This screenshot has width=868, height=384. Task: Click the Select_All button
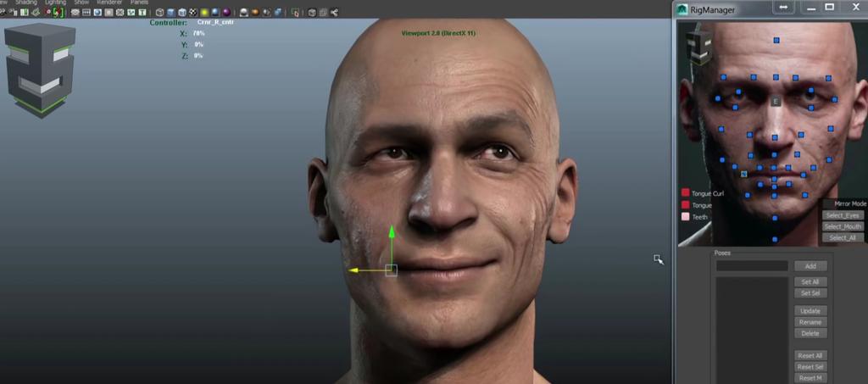[843, 238]
